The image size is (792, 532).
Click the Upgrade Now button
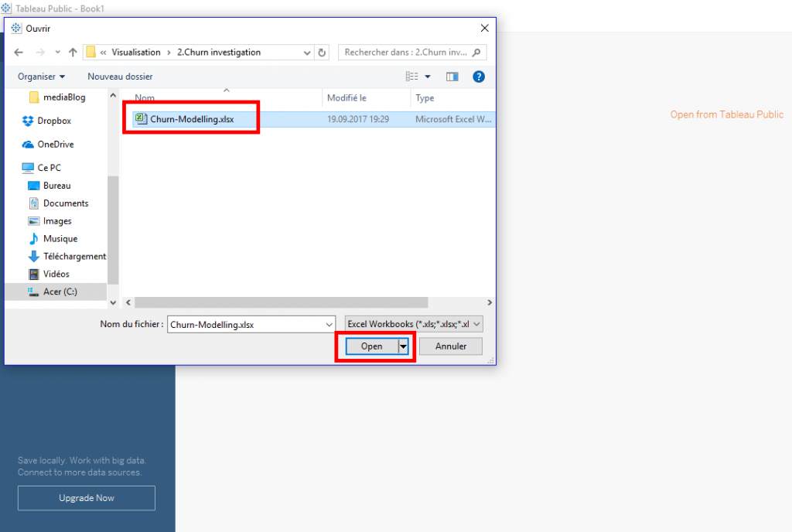(86, 498)
